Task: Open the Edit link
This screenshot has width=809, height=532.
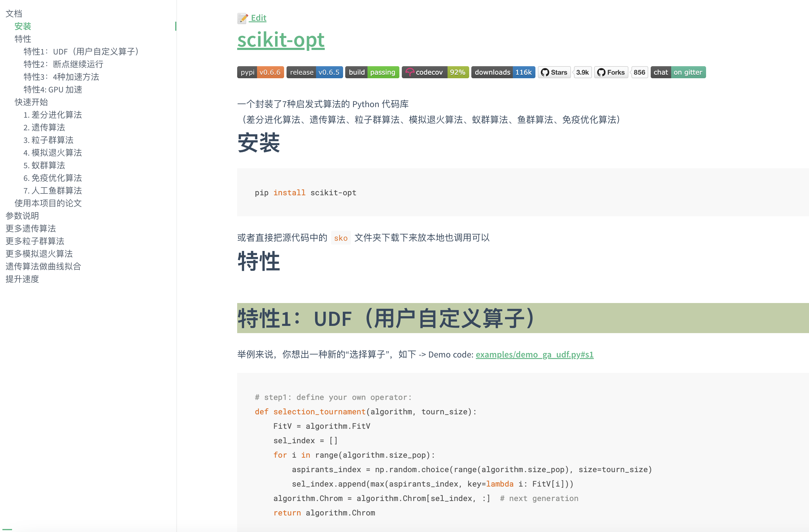Action: click(258, 18)
